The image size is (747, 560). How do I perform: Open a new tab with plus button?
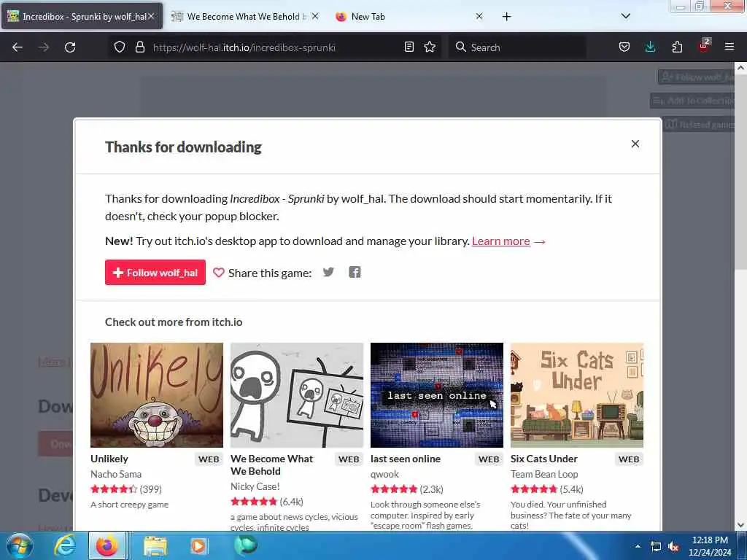click(x=506, y=17)
